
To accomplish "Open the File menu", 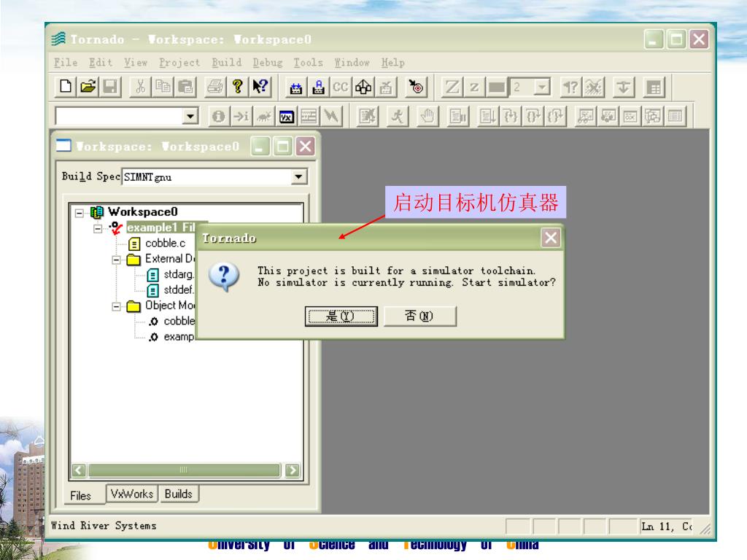I will tap(65, 63).
